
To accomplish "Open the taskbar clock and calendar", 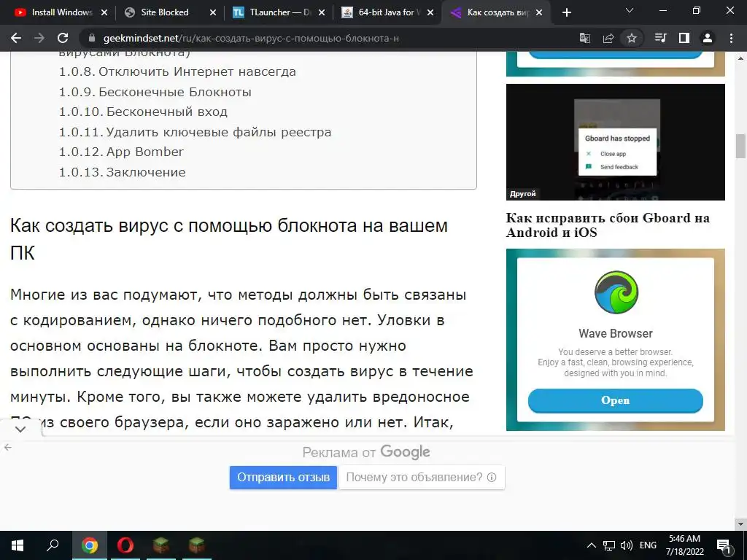I will 684,545.
